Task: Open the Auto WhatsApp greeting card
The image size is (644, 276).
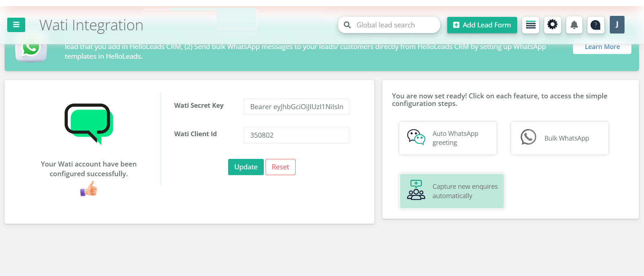Action: click(x=448, y=138)
